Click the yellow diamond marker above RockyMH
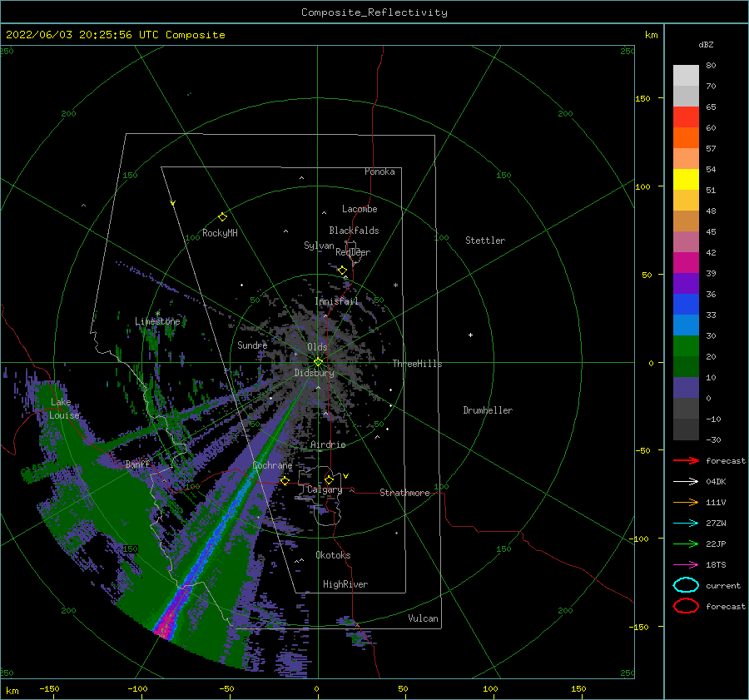 (222, 217)
